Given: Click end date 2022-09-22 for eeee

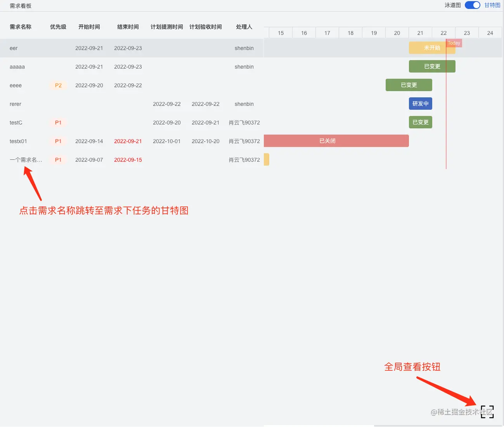Looking at the screenshot, I should click(128, 85).
